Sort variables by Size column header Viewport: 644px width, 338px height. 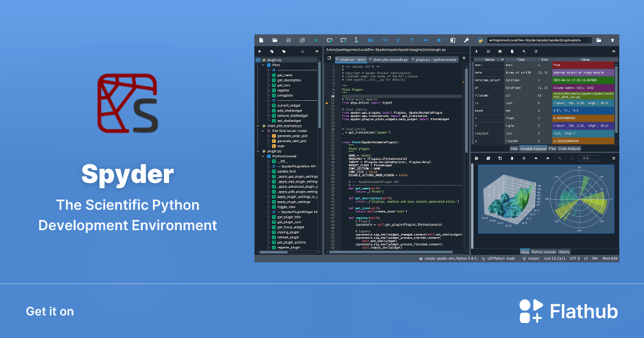(544, 60)
